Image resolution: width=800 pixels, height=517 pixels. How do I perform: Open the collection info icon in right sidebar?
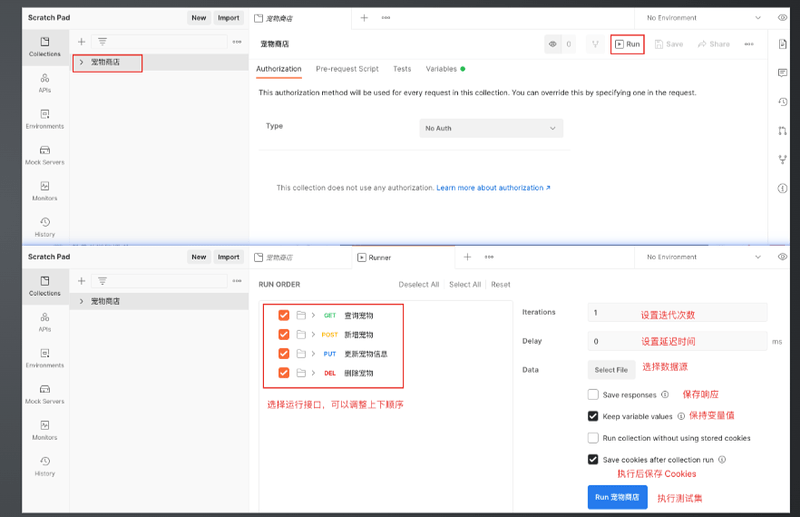tap(782, 188)
